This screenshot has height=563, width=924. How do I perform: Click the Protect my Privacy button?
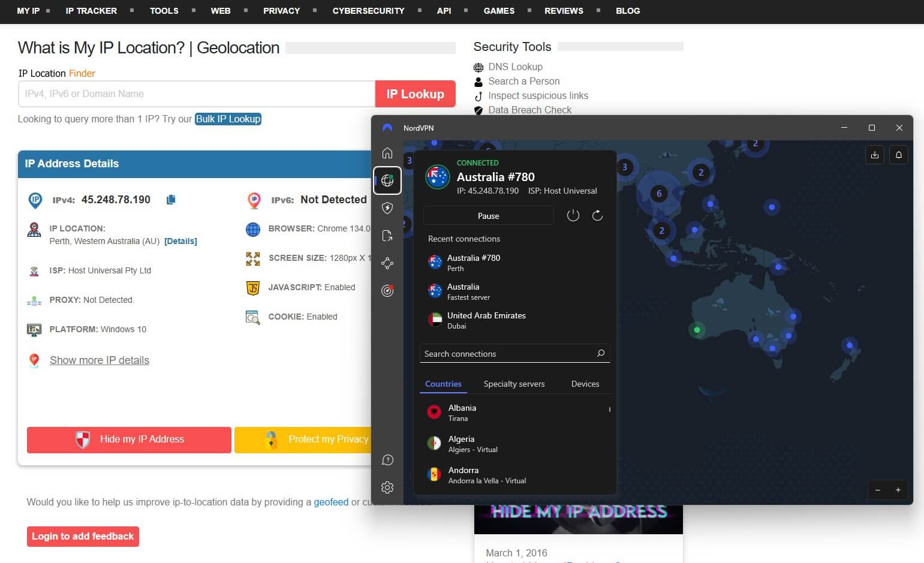(303, 439)
